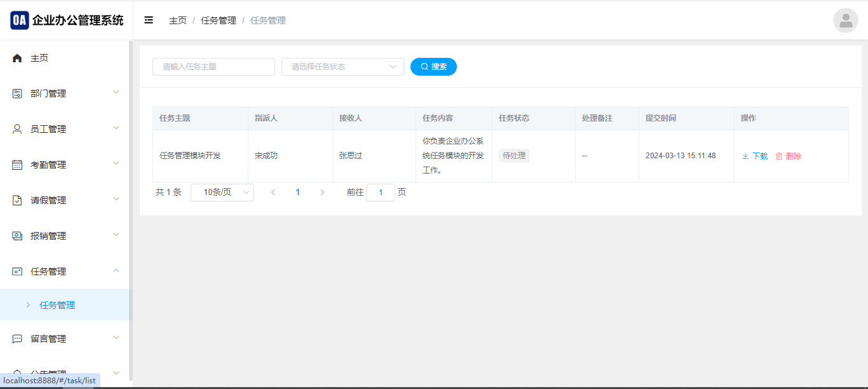The image size is (868, 389).
Task: Click the 部门管理 department icon
Action: (x=17, y=93)
